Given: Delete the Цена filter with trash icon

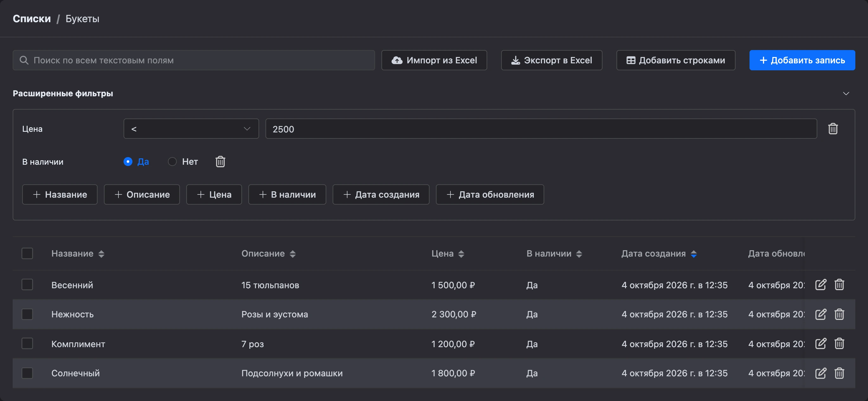Looking at the screenshot, I should pyautogui.click(x=833, y=128).
